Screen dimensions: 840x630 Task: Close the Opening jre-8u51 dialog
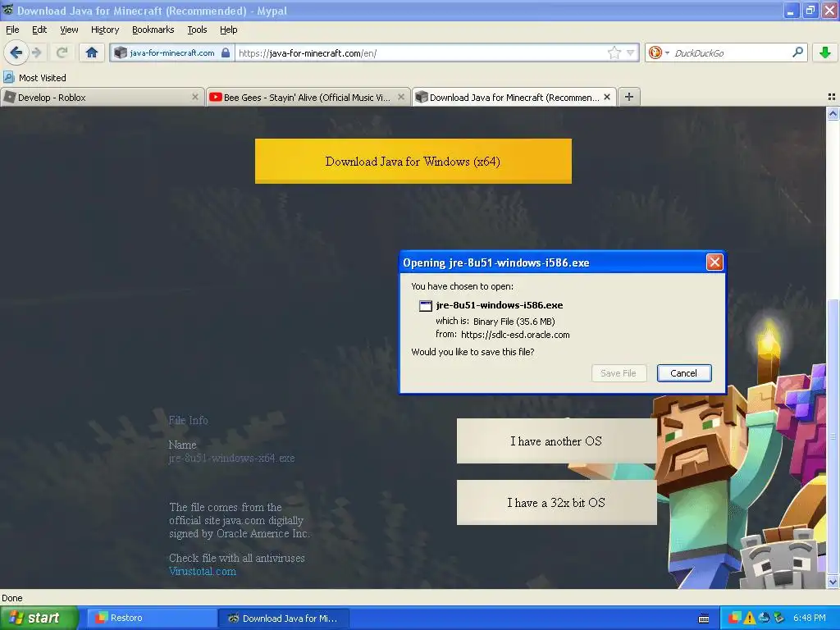(x=714, y=262)
